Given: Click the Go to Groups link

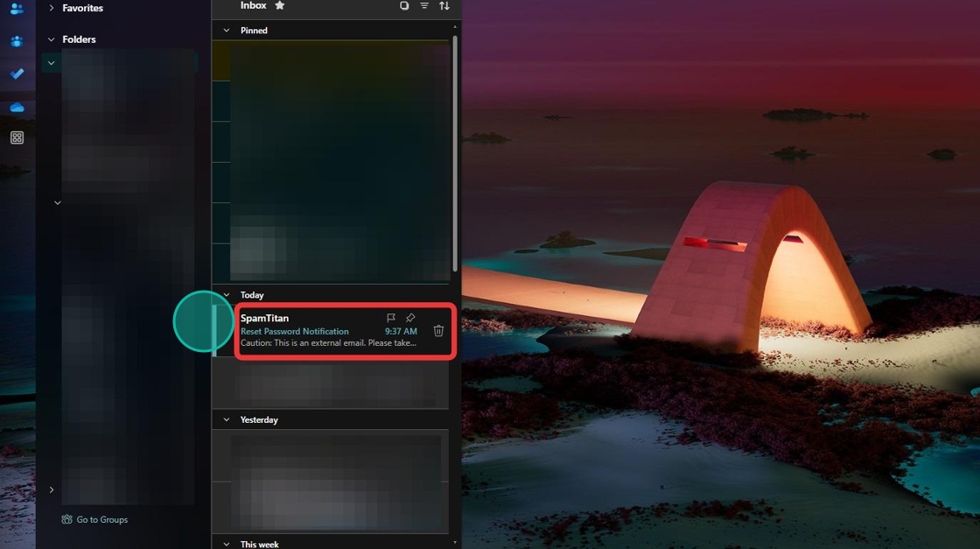Looking at the screenshot, I should coord(101,519).
